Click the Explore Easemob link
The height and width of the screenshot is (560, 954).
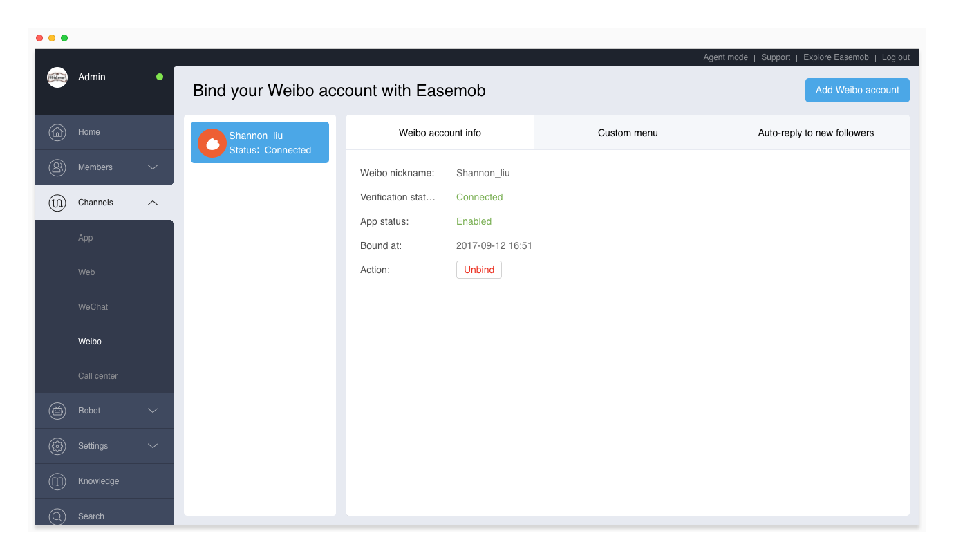[836, 57]
